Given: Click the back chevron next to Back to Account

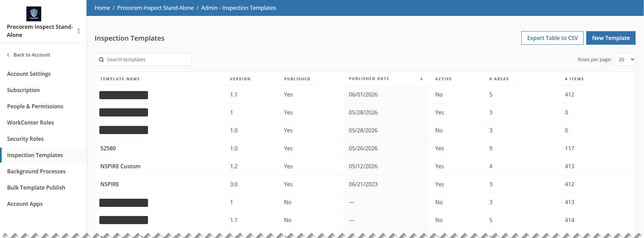Looking at the screenshot, I should [x=8, y=55].
